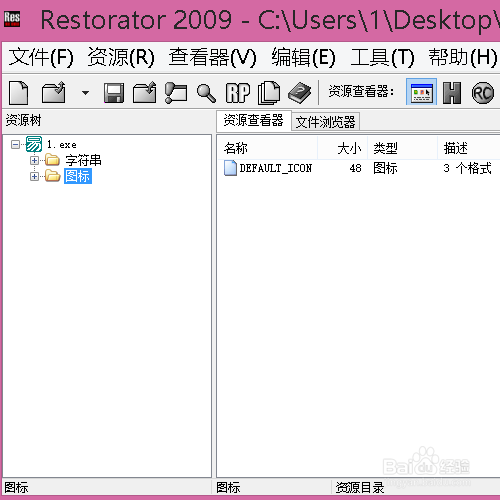Select the 字符串 tree folder

[83, 160]
